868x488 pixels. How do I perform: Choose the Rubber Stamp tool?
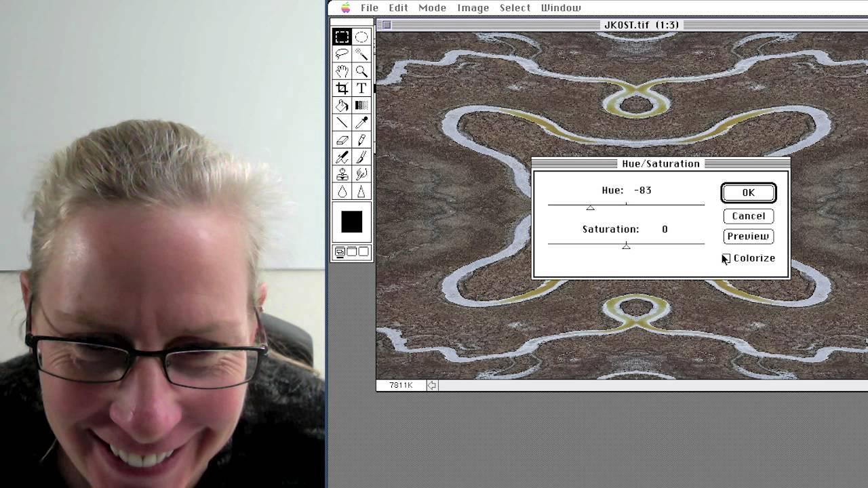click(x=342, y=173)
